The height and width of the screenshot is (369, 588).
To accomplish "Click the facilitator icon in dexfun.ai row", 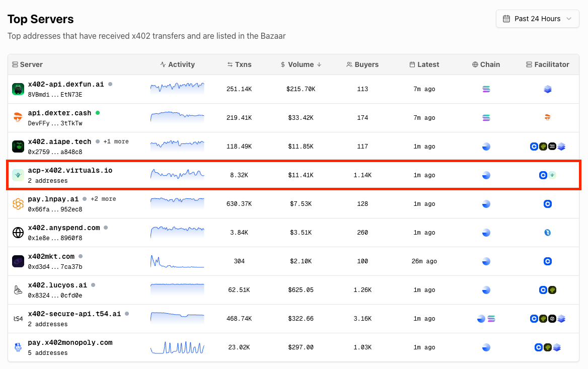I will [548, 89].
